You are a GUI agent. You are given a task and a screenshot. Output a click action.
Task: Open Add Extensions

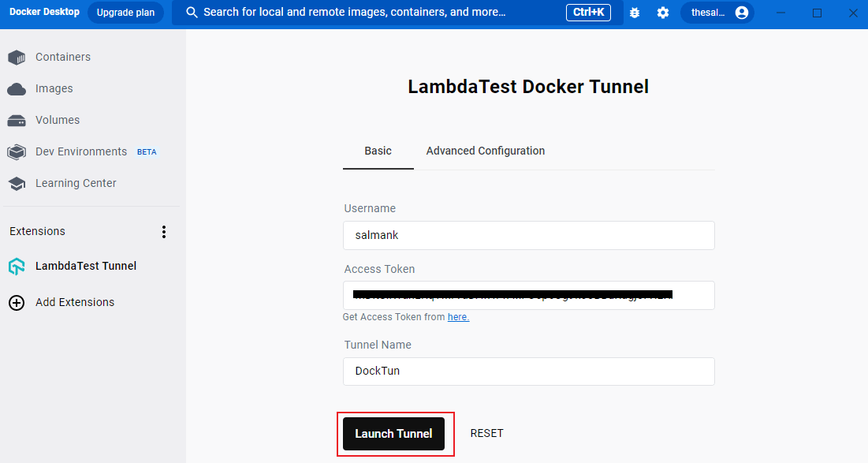coord(75,302)
